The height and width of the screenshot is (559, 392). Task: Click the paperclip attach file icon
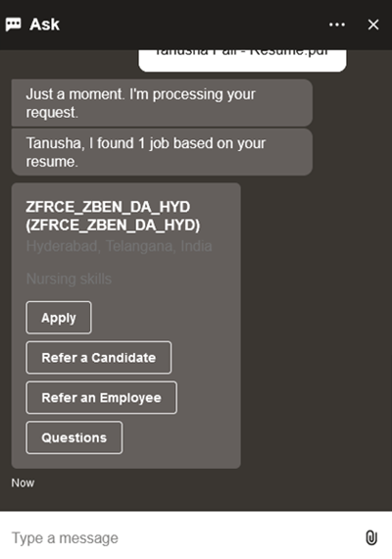tap(371, 537)
